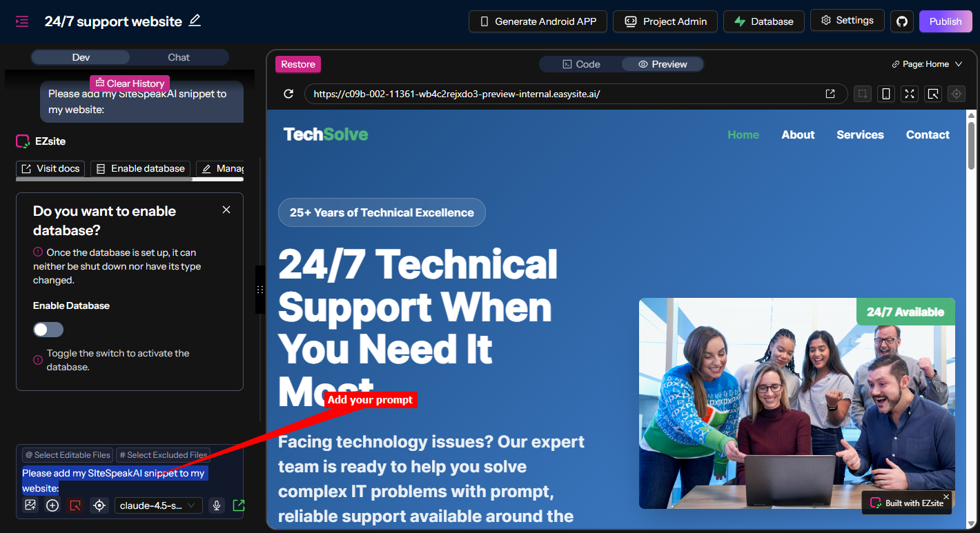This screenshot has height=533, width=980.
Task: Open preview URL in a new tab icon
Action: tap(830, 94)
